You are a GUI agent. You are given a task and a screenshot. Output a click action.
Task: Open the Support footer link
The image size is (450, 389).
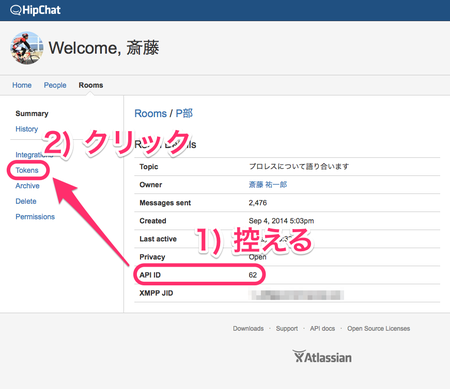pyautogui.click(x=287, y=329)
